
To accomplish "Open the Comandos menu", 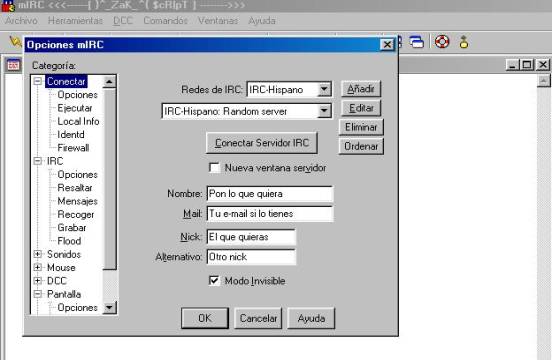I will 165,21.
